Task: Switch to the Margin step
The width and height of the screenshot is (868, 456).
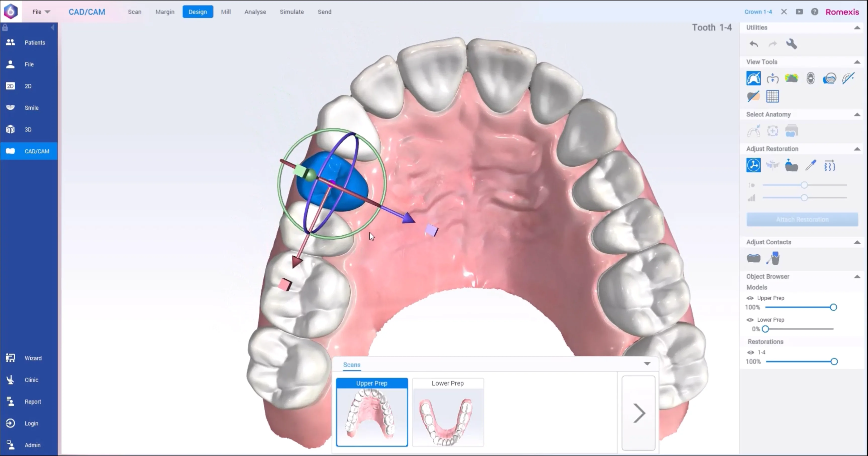Action: tap(165, 12)
